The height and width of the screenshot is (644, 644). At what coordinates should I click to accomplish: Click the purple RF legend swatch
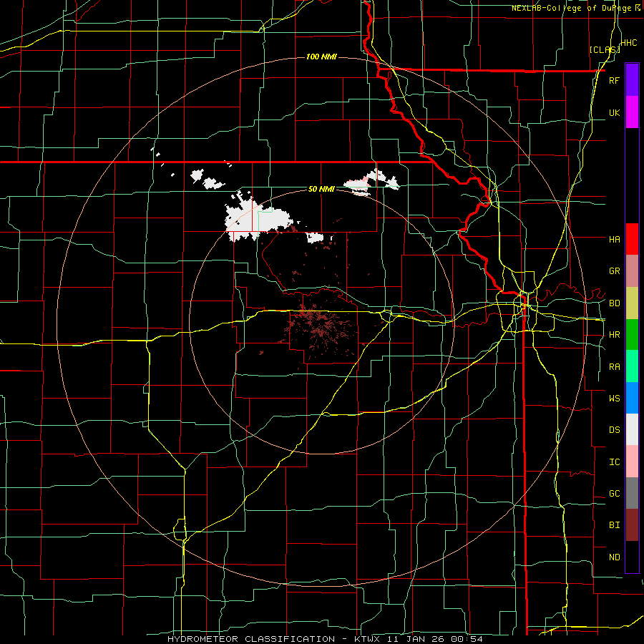click(632, 80)
